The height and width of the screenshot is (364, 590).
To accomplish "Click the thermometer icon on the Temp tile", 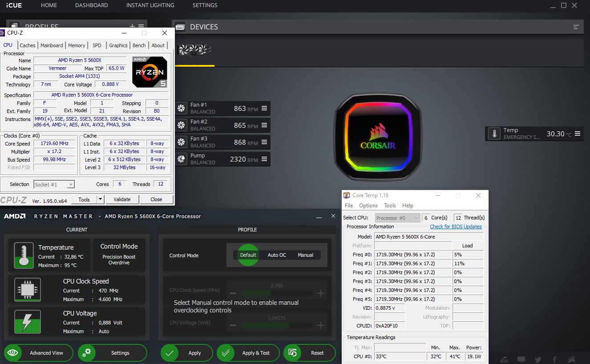I will 494,134.
